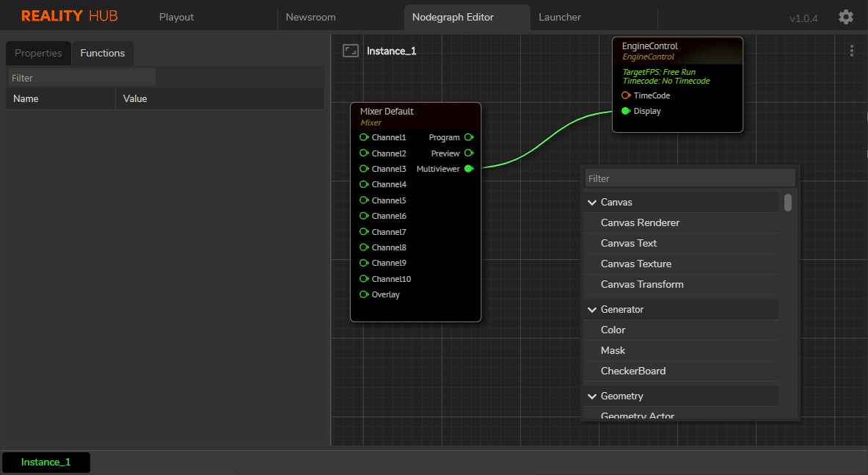The height and width of the screenshot is (475, 868).
Task: Click the Program output pin on Mixer
Action: point(469,137)
